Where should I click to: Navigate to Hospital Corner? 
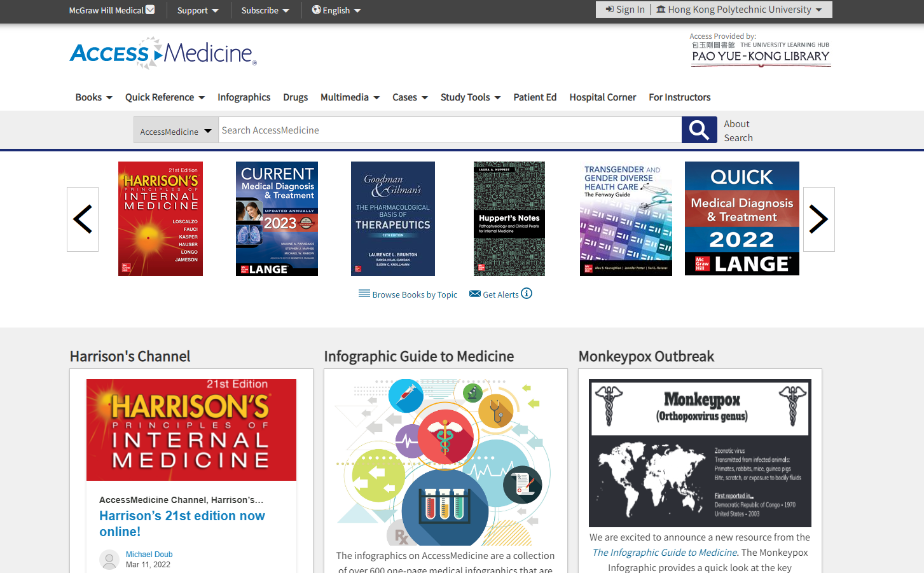pyautogui.click(x=603, y=97)
